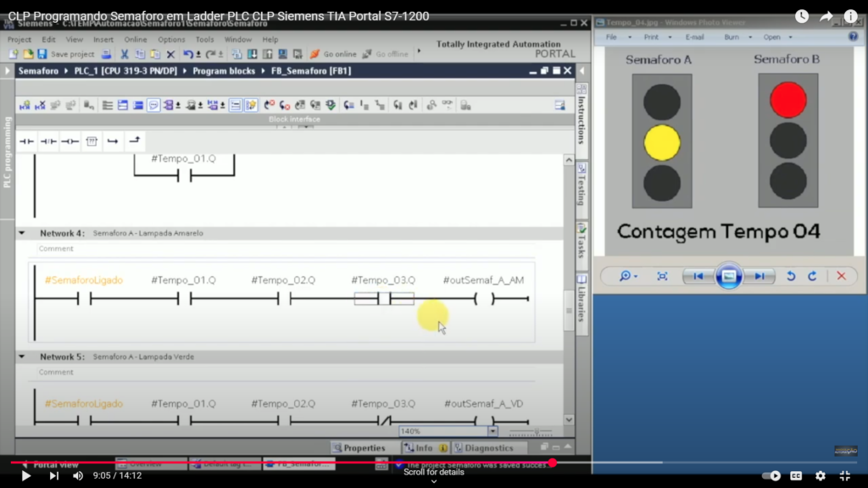The width and height of the screenshot is (868, 488).
Task: Expand the TIA toolbar overflow arrow
Action: click(419, 52)
